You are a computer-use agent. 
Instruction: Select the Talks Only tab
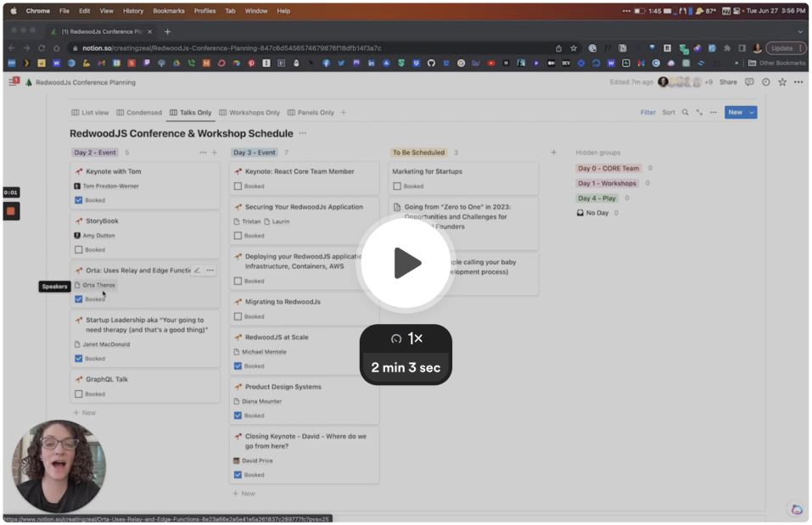(x=191, y=112)
